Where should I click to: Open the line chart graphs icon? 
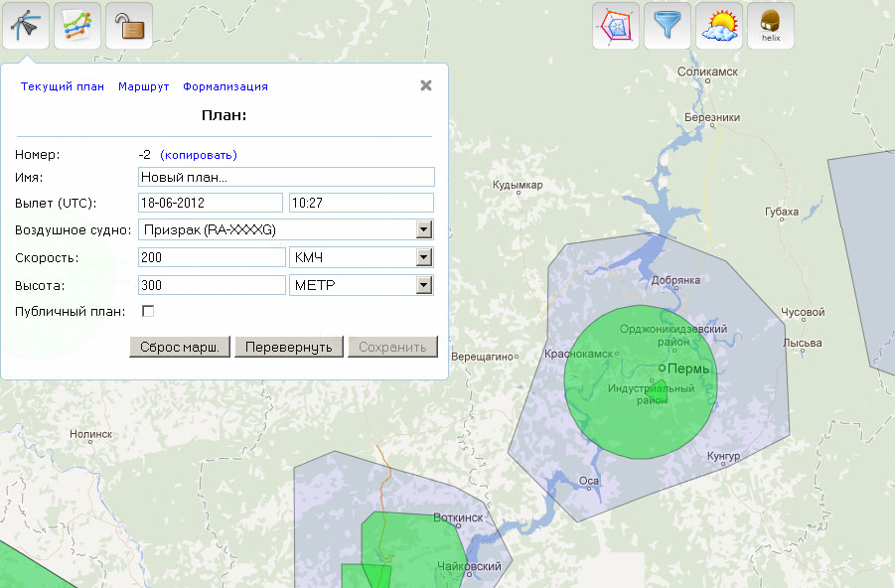point(76,26)
